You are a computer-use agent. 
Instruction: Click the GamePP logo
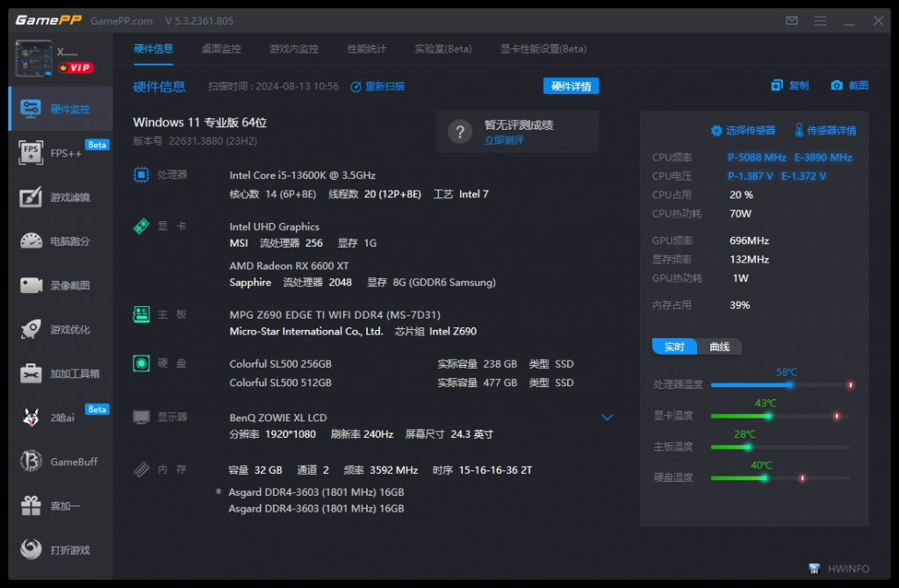[48, 21]
